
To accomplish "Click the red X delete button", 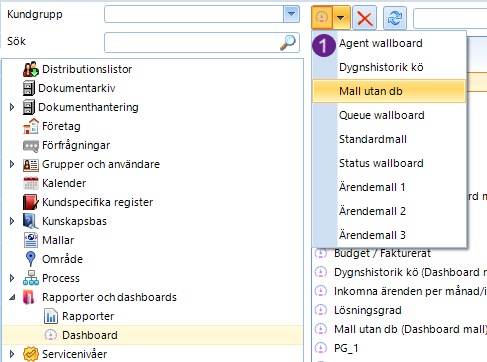I will coord(365,18).
